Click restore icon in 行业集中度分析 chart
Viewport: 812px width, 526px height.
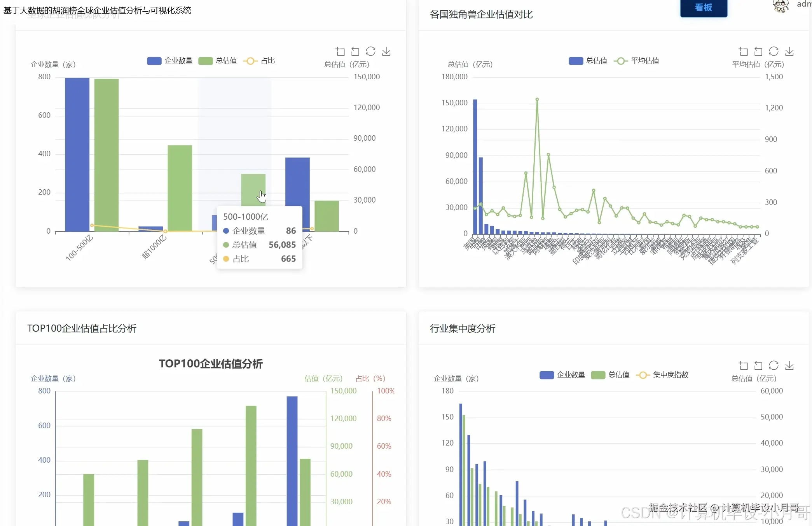(774, 365)
